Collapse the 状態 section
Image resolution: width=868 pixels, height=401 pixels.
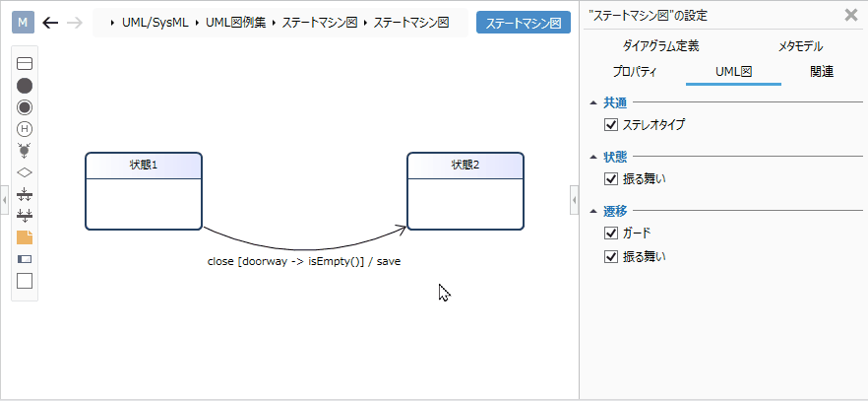592,157
